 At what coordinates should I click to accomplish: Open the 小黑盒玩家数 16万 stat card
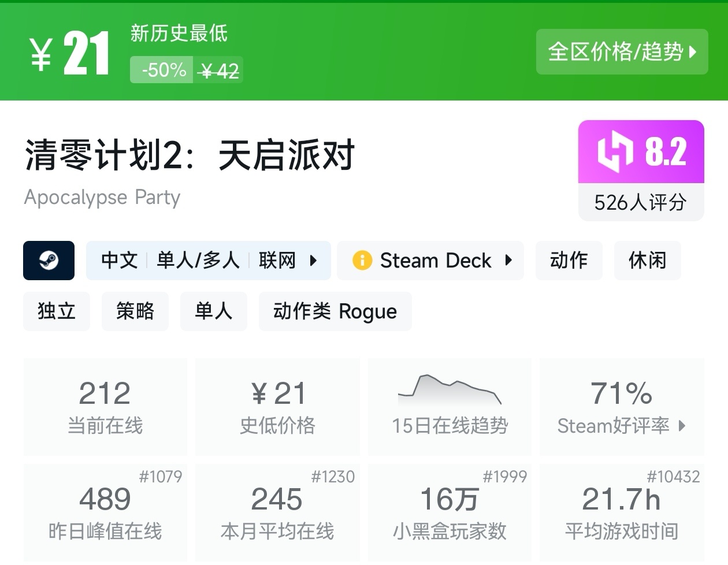(450, 512)
